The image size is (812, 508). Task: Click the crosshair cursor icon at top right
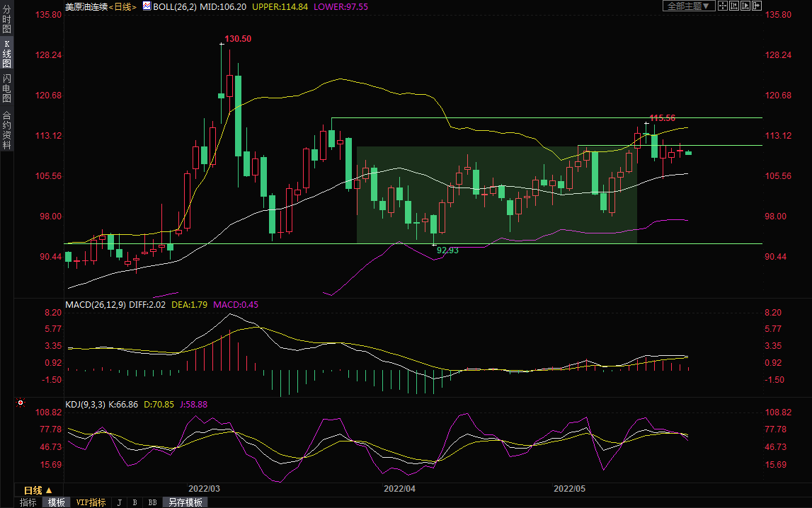(x=722, y=6)
